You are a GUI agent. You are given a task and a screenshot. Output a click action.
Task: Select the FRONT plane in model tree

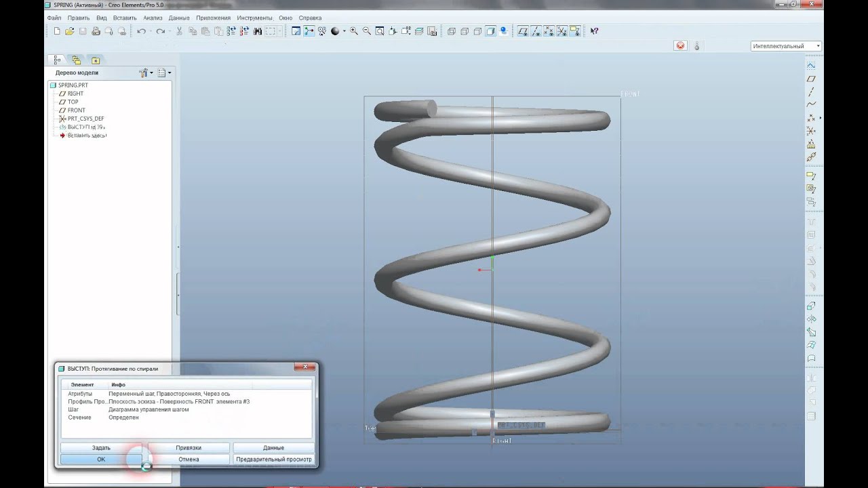[x=72, y=110]
